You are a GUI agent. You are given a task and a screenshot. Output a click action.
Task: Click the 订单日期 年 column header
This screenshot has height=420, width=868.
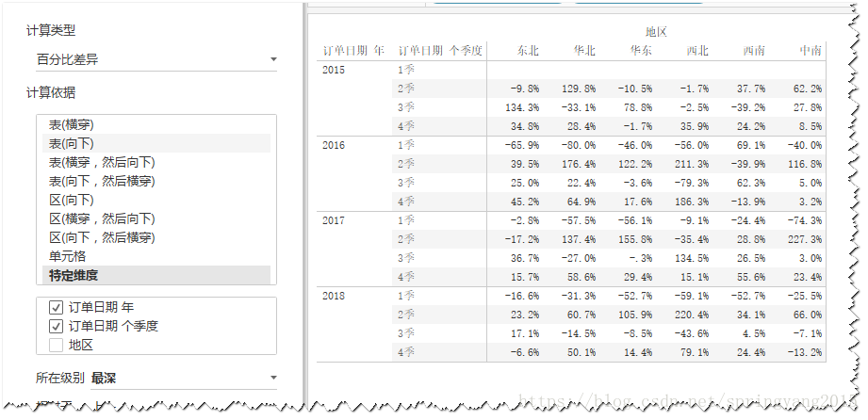[353, 51]
